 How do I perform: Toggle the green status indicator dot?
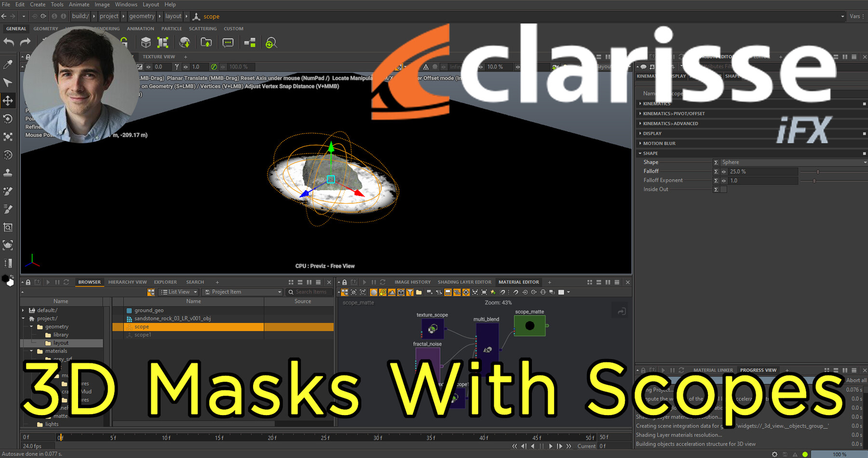(x=805, y=454)
